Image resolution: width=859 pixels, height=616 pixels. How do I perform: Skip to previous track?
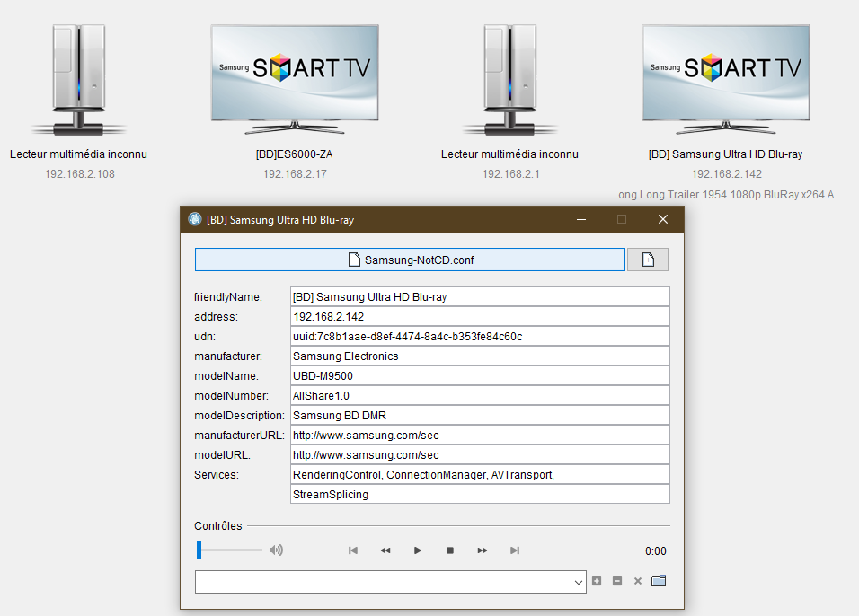pyautogui.click(x=353, y=550)
